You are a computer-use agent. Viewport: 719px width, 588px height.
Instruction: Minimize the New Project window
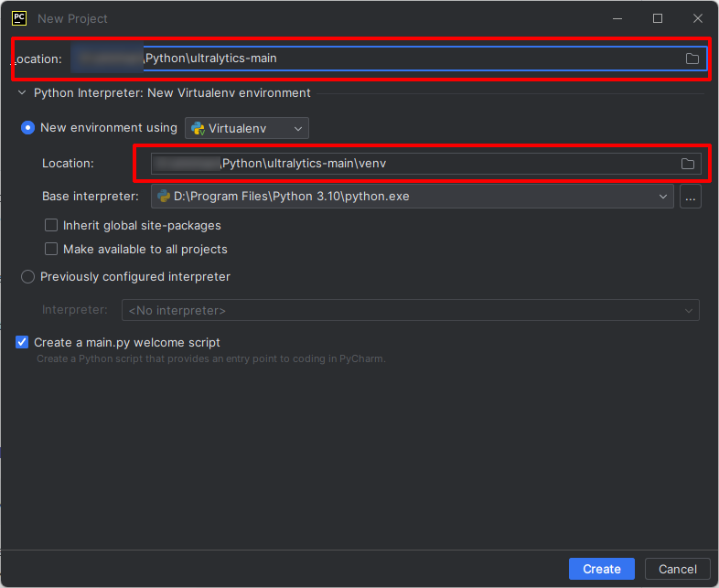click(617, 18)
